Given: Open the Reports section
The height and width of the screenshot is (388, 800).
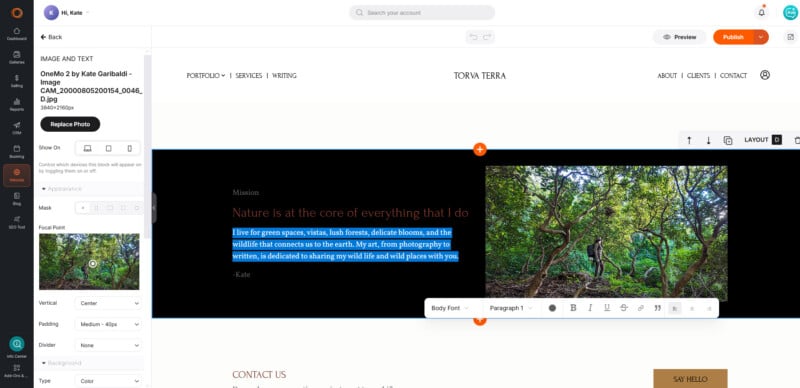Looking at the screenshot, I should pyautogui.click(x=17, y=105).
